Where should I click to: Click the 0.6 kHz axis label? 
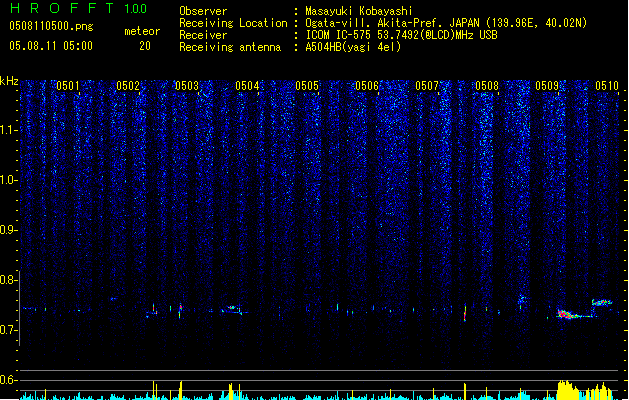pos(9,380)
